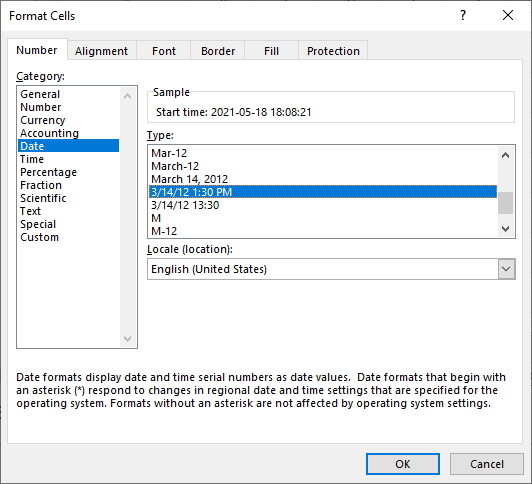Open the Locale location dropdown
The width and height of the screenshot is (532, 484).
506,269
